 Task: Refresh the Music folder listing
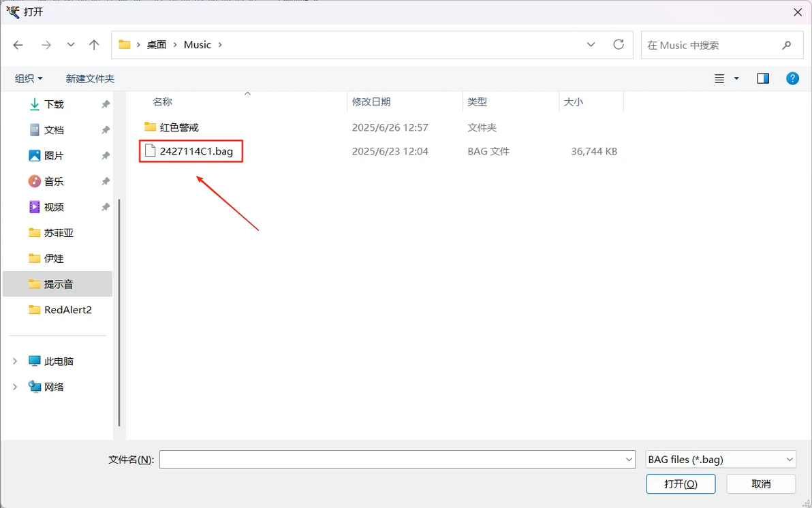[619, 44]
